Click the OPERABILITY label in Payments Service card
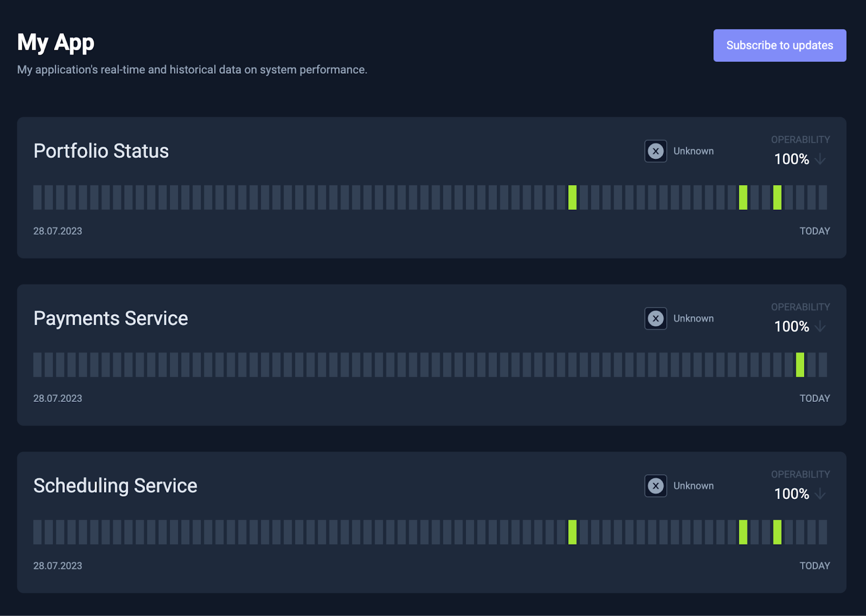Image resolution: width=866 pixels, height=616 pixels. coord(801,307)
